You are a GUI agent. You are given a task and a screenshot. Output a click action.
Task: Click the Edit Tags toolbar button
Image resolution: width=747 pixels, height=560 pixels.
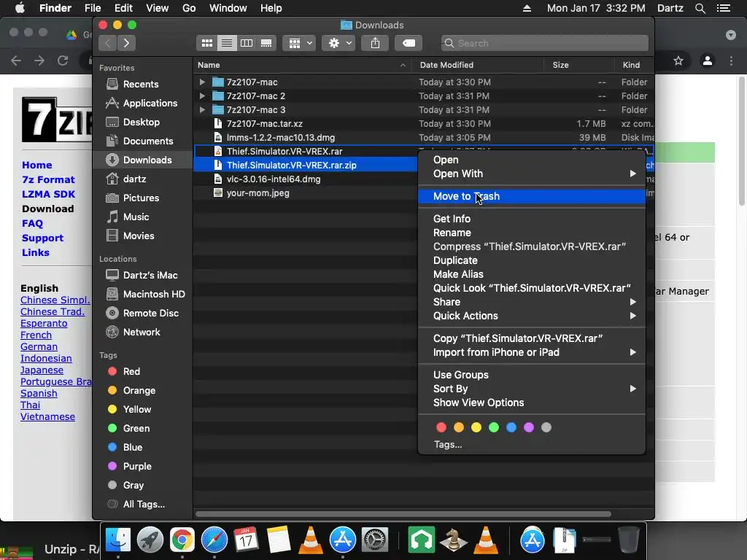click(x=409, y=43)
